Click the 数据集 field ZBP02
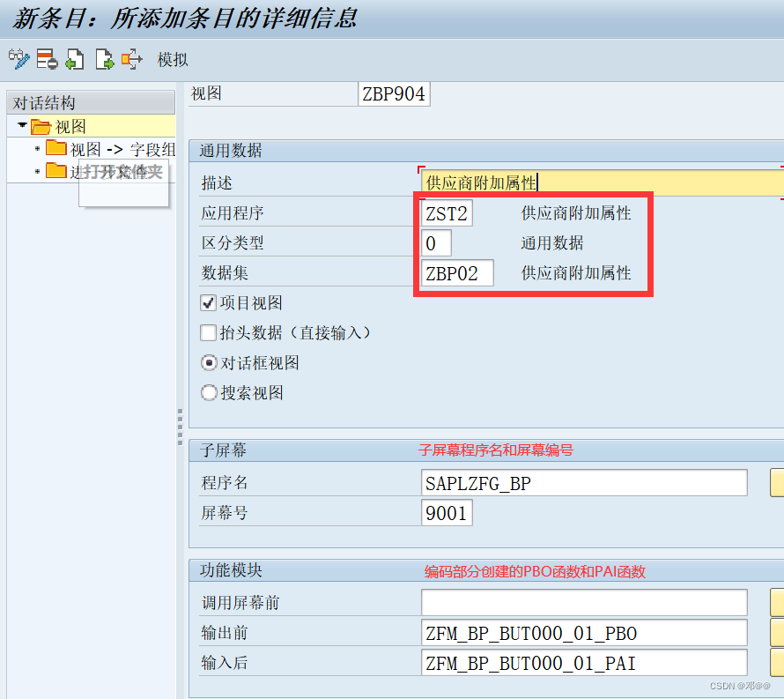784x699 pixels. pos(457,273)
